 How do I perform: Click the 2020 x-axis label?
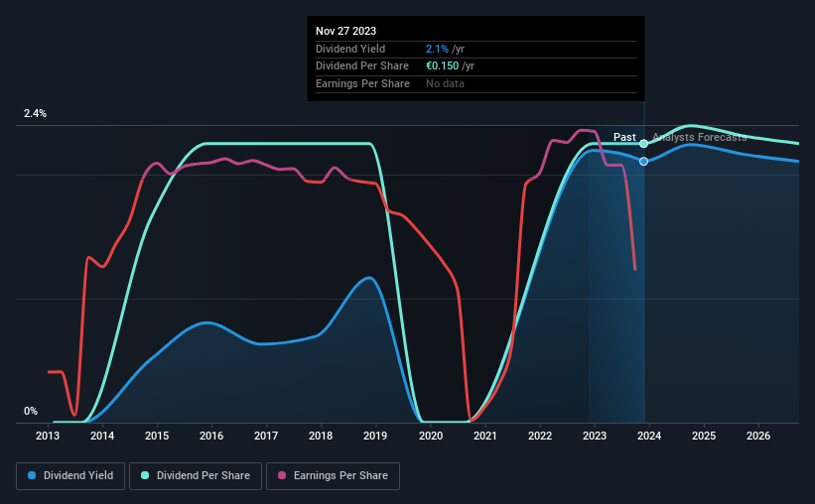[x=431, y=436]
